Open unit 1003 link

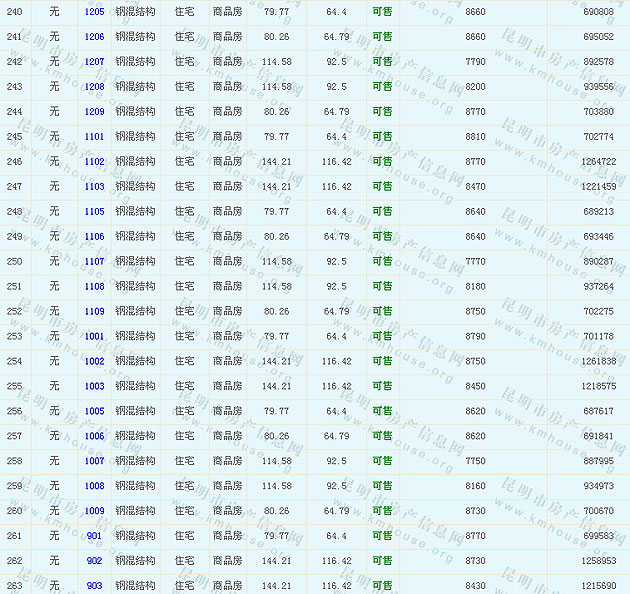click(x=94, y=386)
